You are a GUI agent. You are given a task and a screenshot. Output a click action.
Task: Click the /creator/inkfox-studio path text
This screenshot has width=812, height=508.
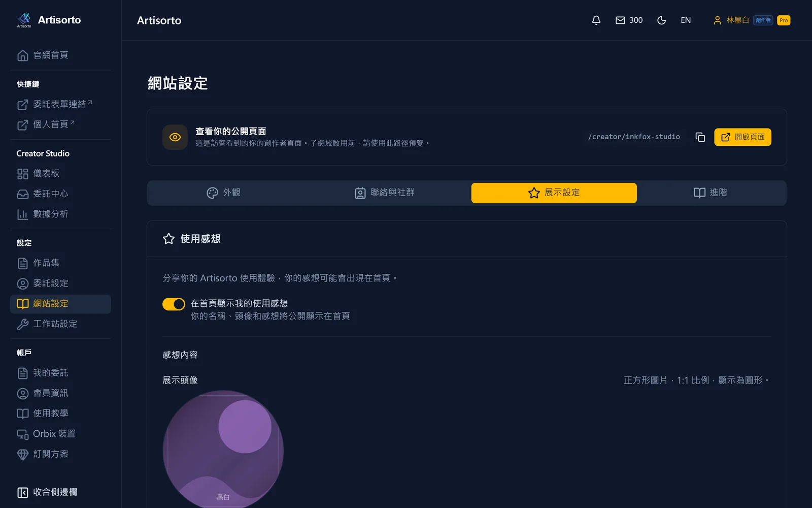634,137
